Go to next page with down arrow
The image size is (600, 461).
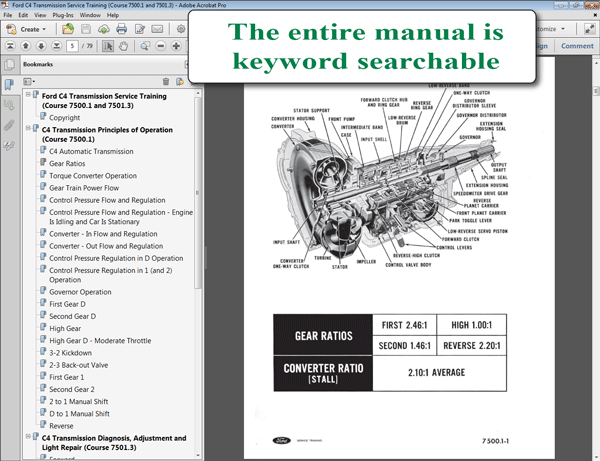(41, 46)
